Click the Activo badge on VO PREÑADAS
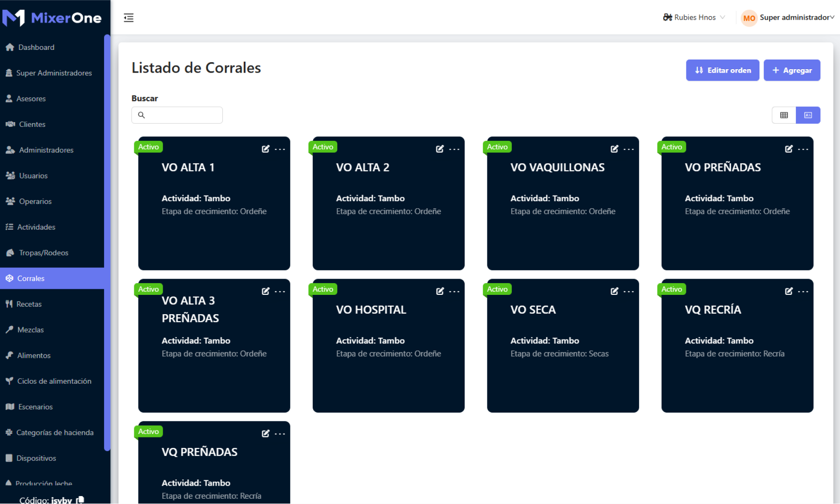 [672, 147]
